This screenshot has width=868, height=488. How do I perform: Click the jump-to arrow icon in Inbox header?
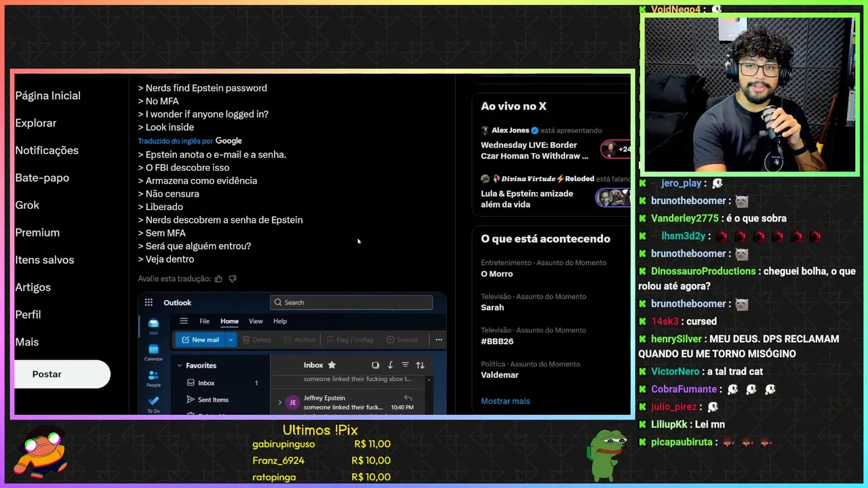[x=390, y=365]
